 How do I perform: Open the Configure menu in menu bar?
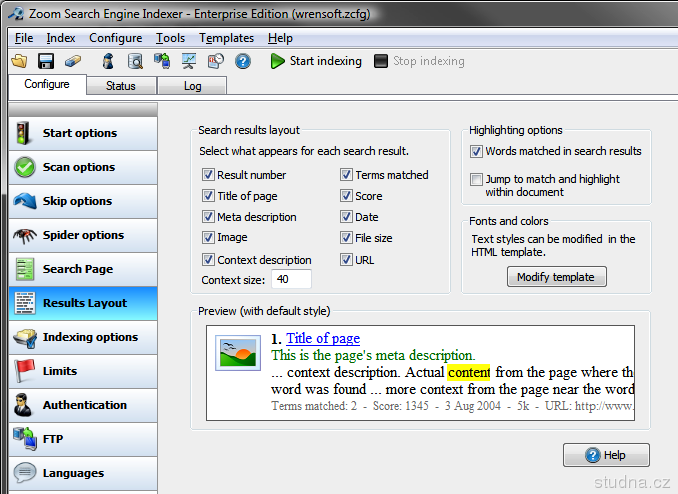[115, 38]
